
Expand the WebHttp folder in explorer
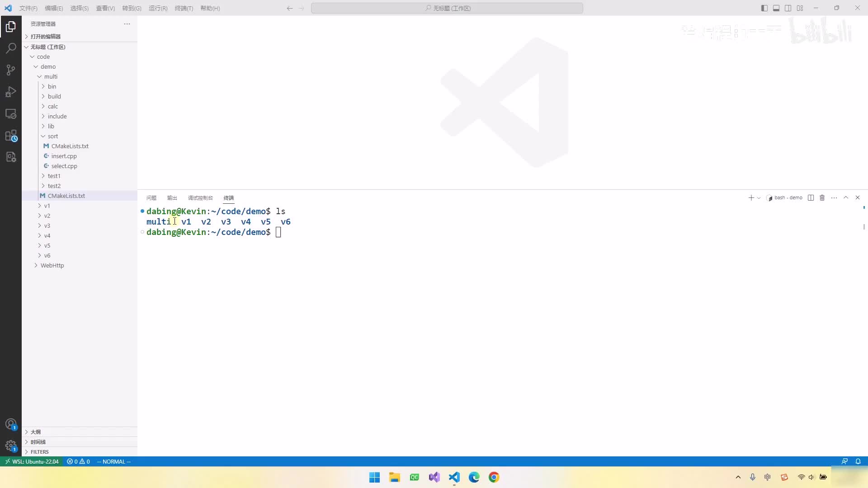52,265
